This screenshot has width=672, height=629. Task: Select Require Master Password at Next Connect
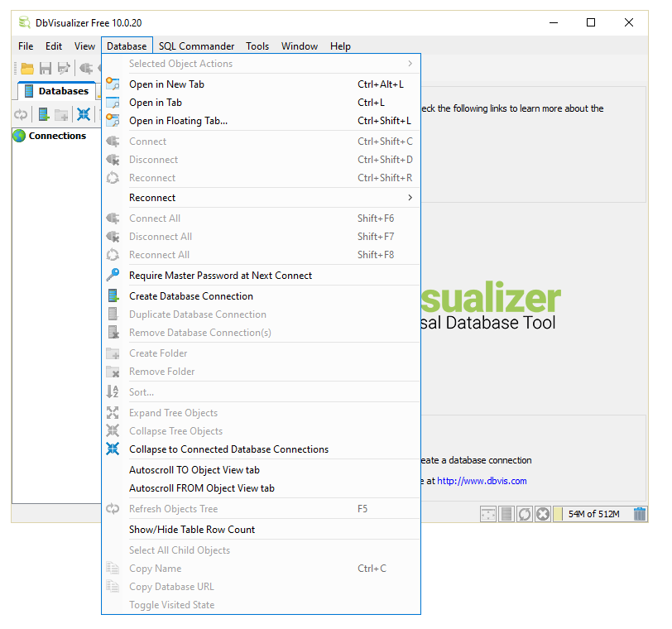[261, 275]
